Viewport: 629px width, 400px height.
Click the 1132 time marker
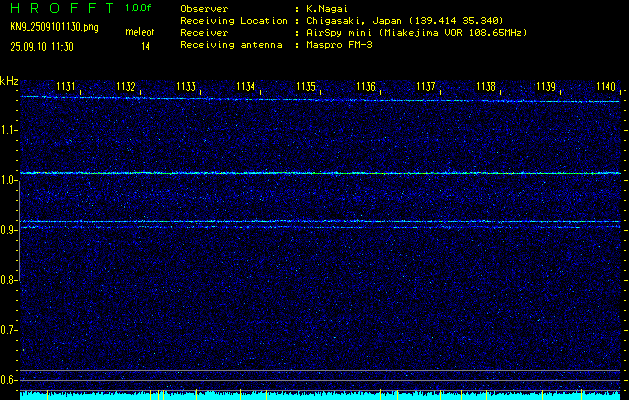126,86
